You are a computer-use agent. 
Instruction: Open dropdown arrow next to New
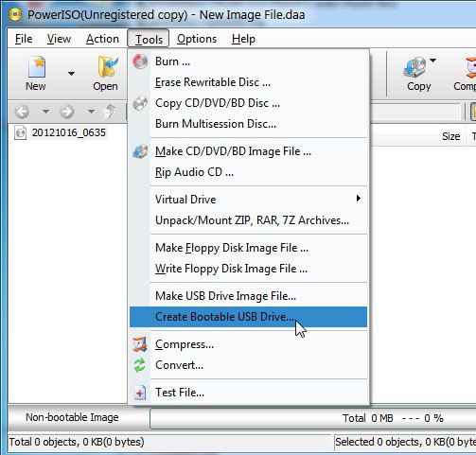tap(72, 74)
